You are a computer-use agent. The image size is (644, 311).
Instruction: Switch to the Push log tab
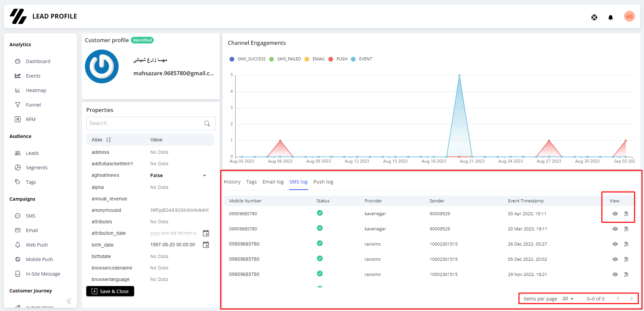323,182
